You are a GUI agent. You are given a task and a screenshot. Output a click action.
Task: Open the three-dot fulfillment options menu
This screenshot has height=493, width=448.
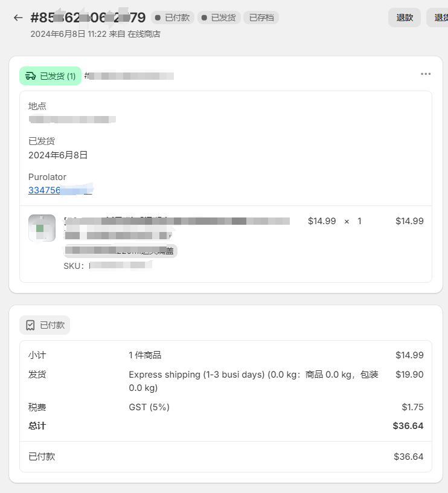tap(426, 74)
